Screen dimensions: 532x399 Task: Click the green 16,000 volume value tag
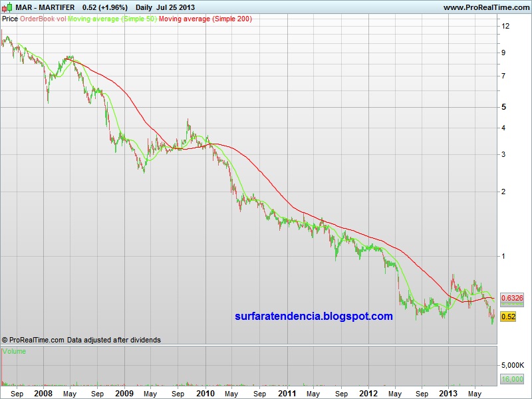512,379
